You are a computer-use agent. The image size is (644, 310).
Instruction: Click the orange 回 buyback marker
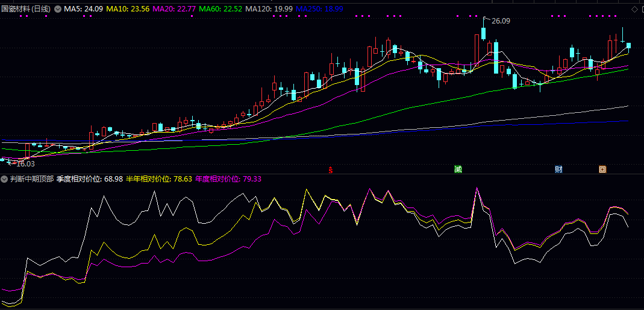click(x=602, y=169)
